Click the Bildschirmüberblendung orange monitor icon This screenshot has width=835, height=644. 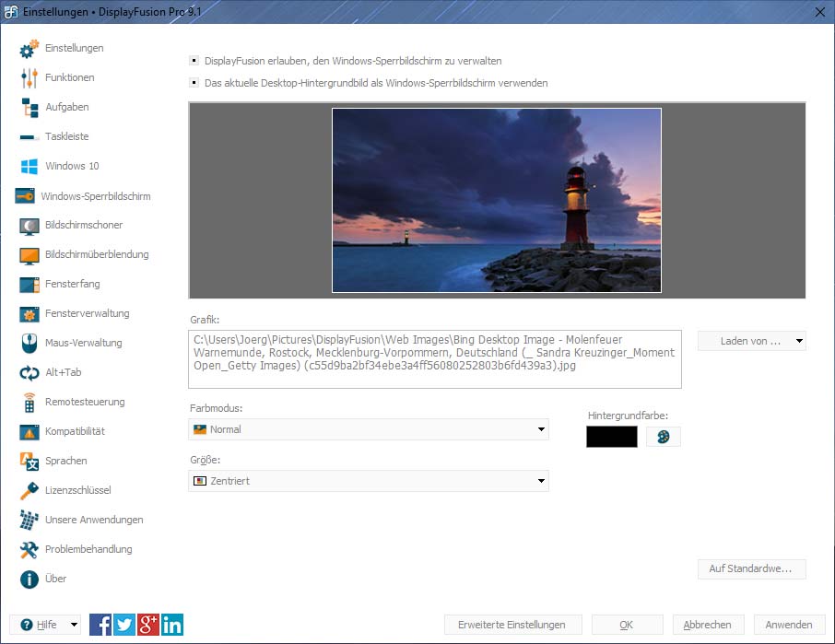click(29, 255)
